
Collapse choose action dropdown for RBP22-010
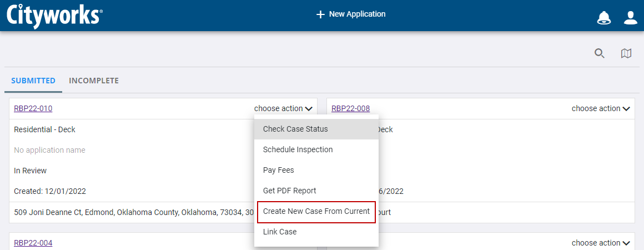coord(283,108)
